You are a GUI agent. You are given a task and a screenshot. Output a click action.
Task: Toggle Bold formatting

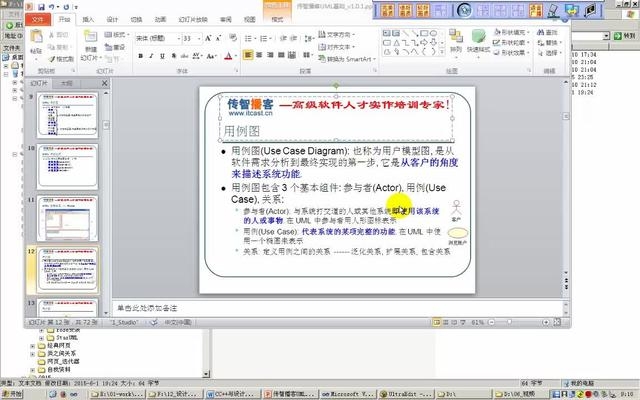coord(140,56)
